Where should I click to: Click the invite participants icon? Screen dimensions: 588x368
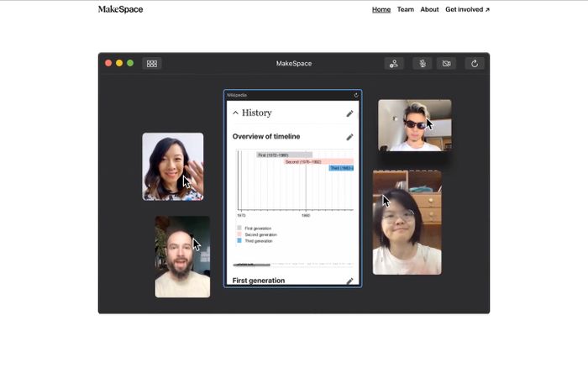click(394, 63)
